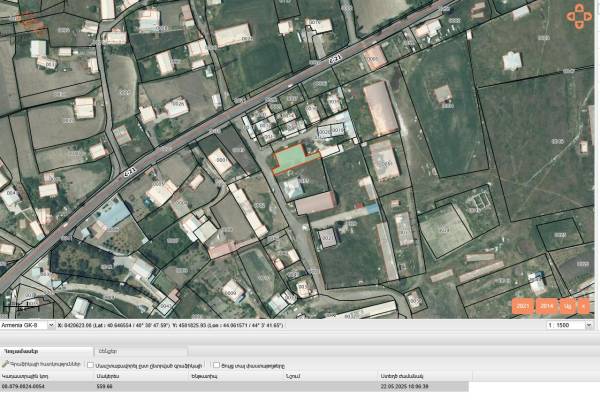Pan the map up with the orange arrow
The width and height of the screenshot is (600, 400).
[x=579, y=8]
